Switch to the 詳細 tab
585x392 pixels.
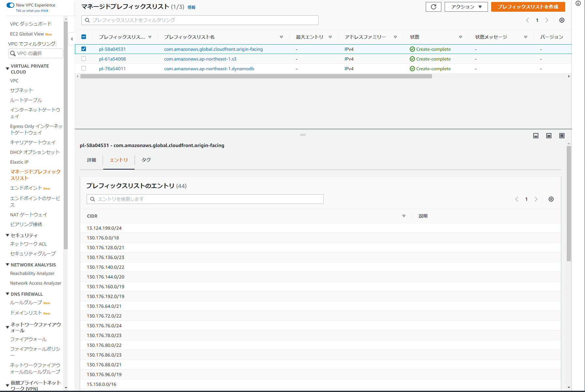(92, 160)
